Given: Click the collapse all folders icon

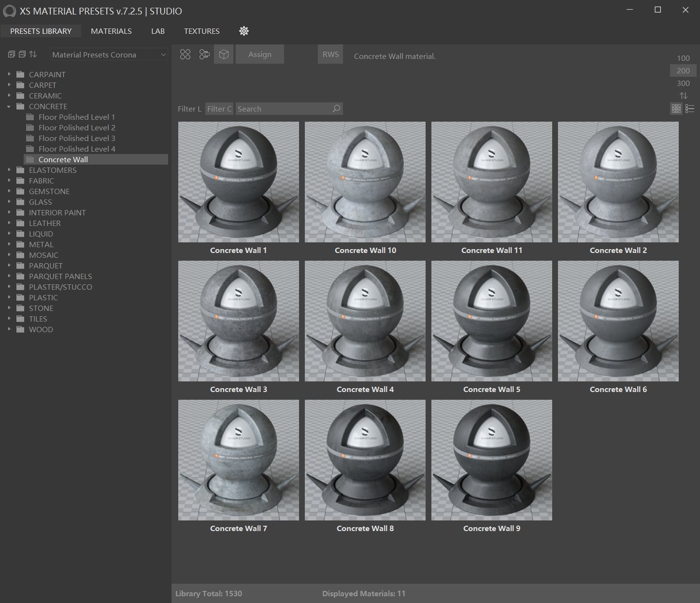Looking at the screenshot, I should 22,55.
